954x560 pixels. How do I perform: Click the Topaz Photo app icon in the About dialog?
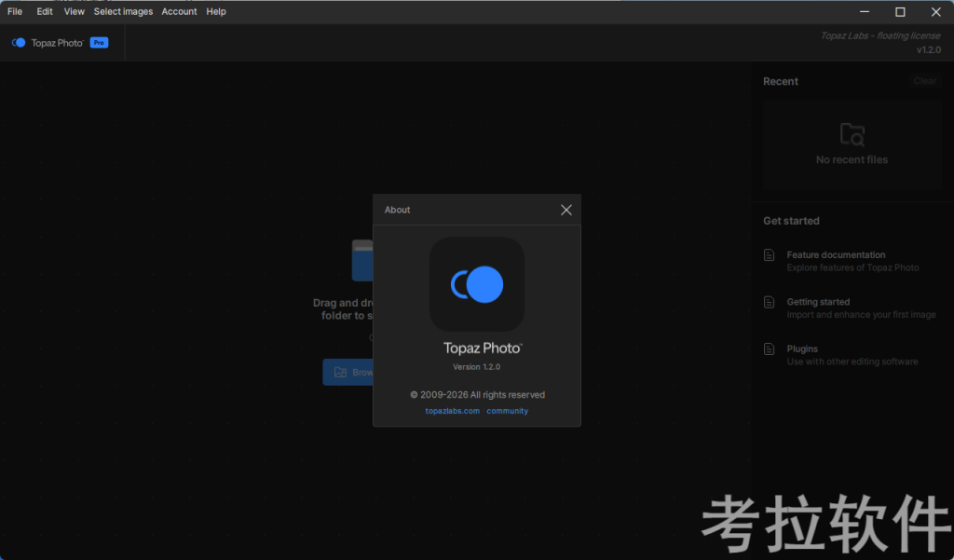[x=477, y=284]
